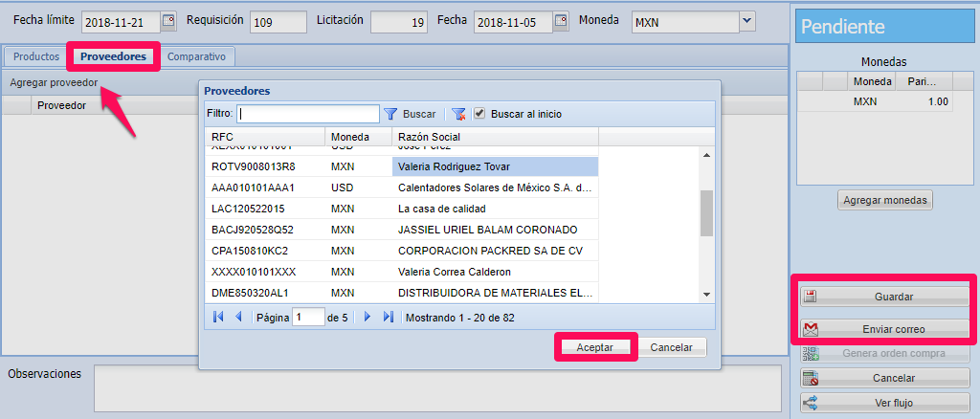The height and width of the screenshot is (419, 980).
Task: Open the Fecha límite calendar picker
Action: pyautogui.click(x=168, y=21)
